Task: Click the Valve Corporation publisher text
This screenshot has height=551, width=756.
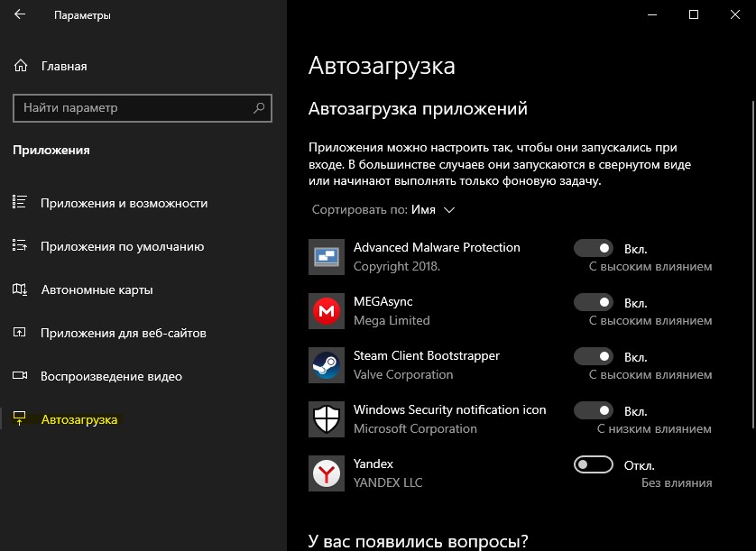Action: point(403,374)
